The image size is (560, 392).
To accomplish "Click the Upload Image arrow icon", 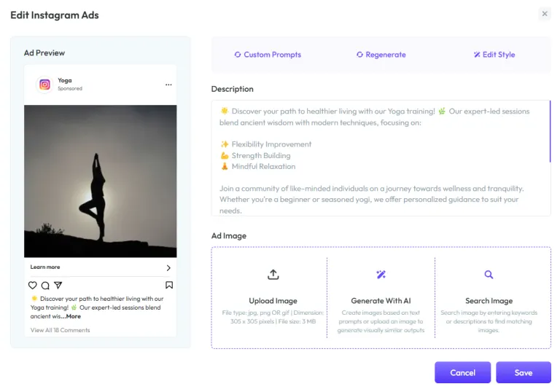I will point(273,275).
